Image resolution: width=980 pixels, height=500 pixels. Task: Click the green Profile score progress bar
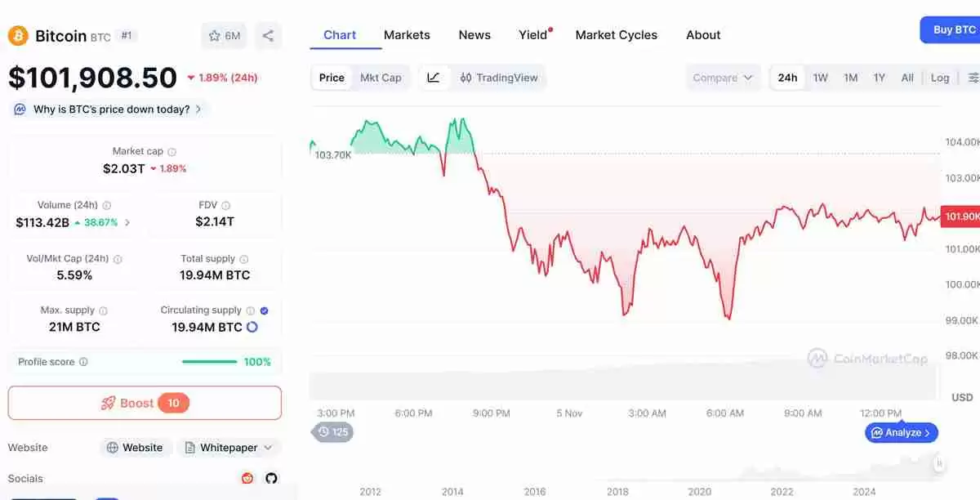pos(209,362)
